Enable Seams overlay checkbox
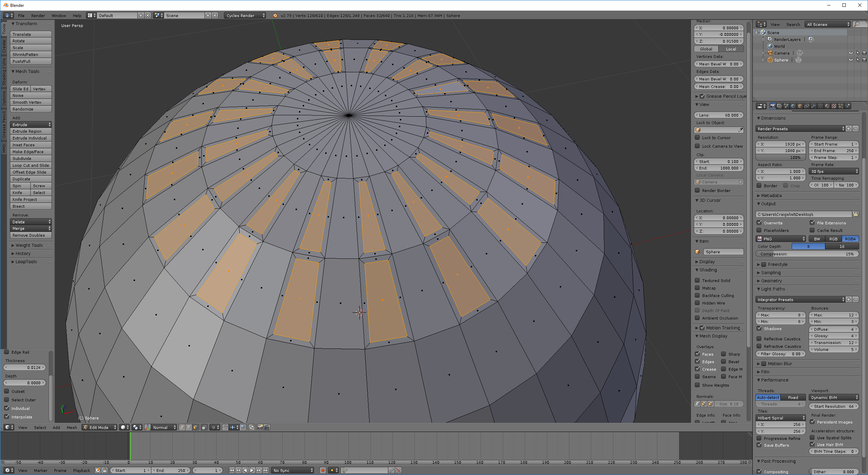This screenshot has width=868, height=475. point(698,376)
